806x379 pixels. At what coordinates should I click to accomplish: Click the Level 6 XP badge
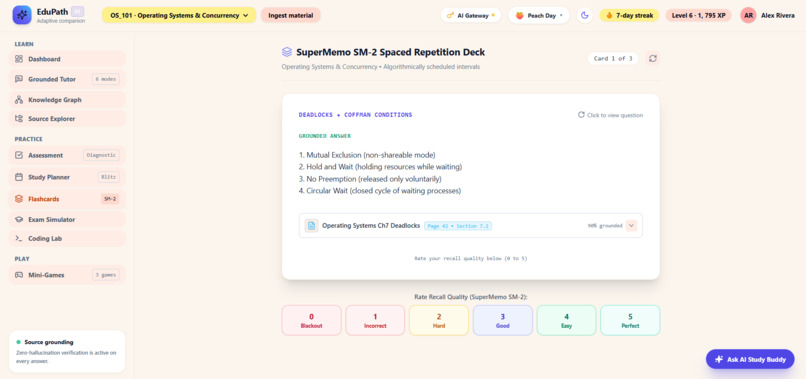pyautogui.click(x=698, y=15)
